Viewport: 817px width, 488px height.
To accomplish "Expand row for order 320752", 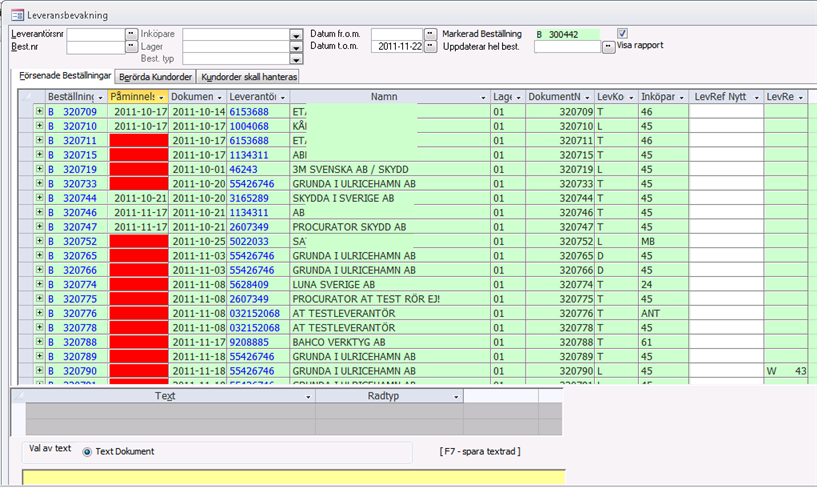I will (40, 241).
